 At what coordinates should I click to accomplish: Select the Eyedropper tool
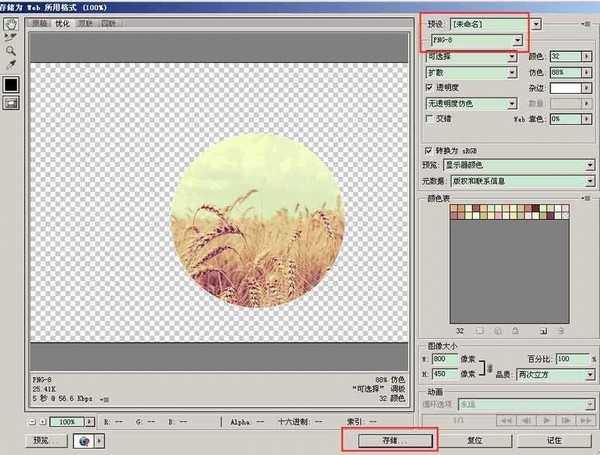[10, 63]
